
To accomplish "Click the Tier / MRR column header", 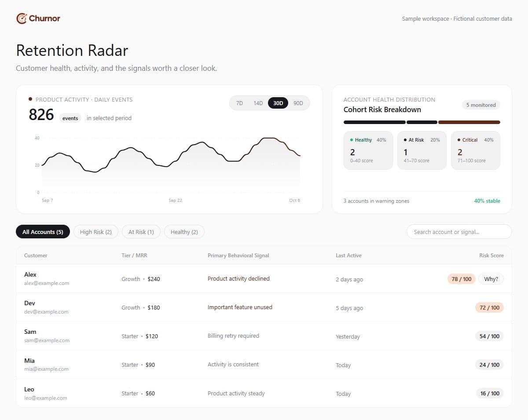I will point(134,256).
